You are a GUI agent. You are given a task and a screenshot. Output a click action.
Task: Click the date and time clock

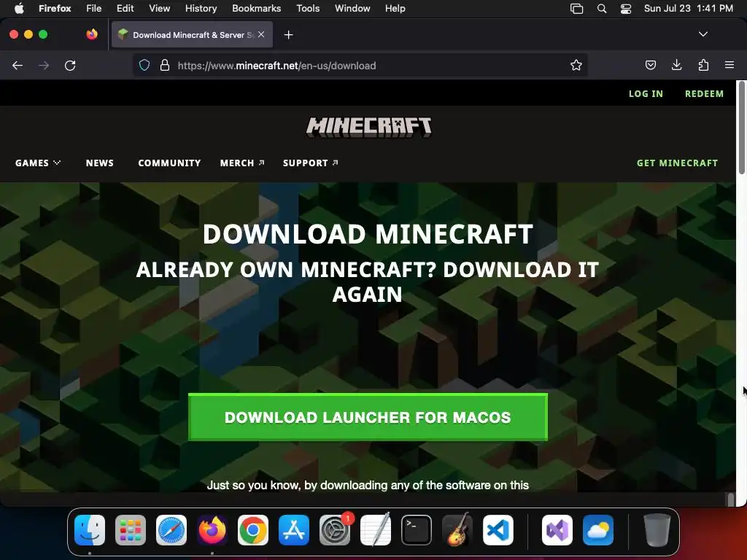tap(689, 9)
